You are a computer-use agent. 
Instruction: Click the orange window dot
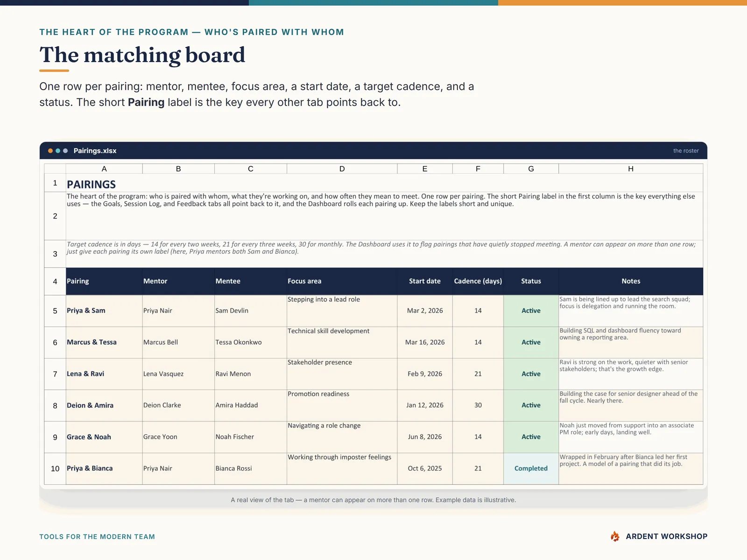click(x=50, y=151)
